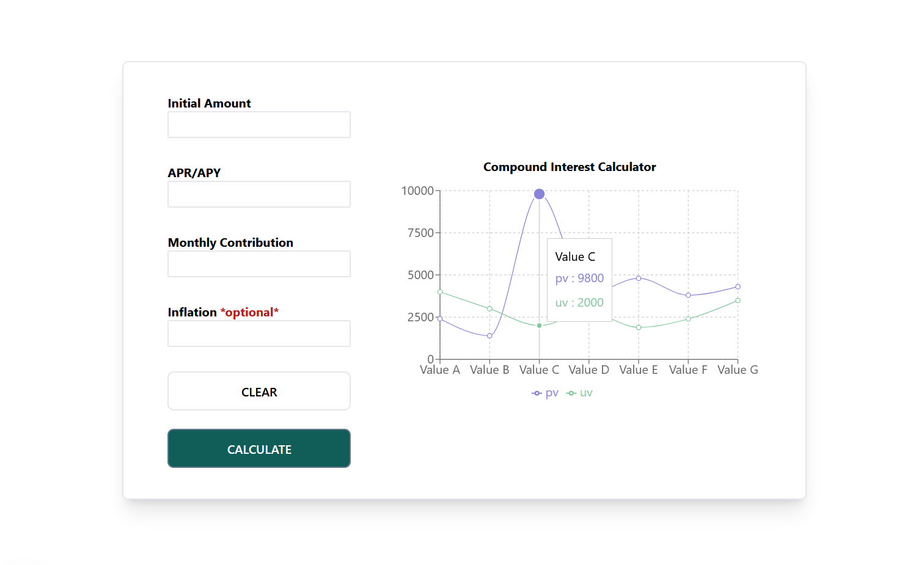
Task: Click the Initial Amount input field
Action: (x=258, y=125)
